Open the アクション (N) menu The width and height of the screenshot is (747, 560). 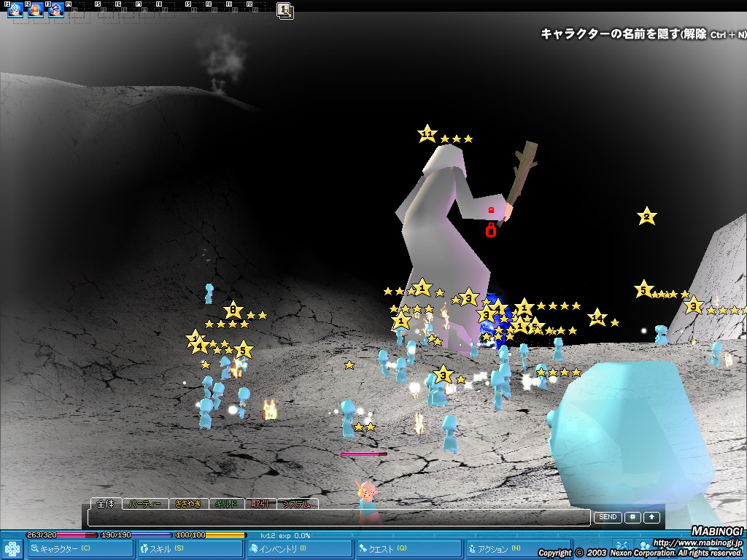(x=517, y=549)
